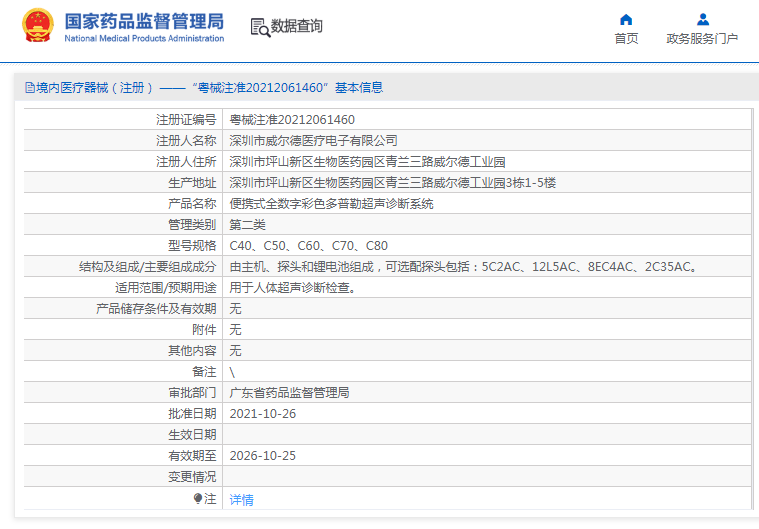Screen dimensions: 759x529
Task: Click expiry date value 2026-10-25
Action: (263, 456)
